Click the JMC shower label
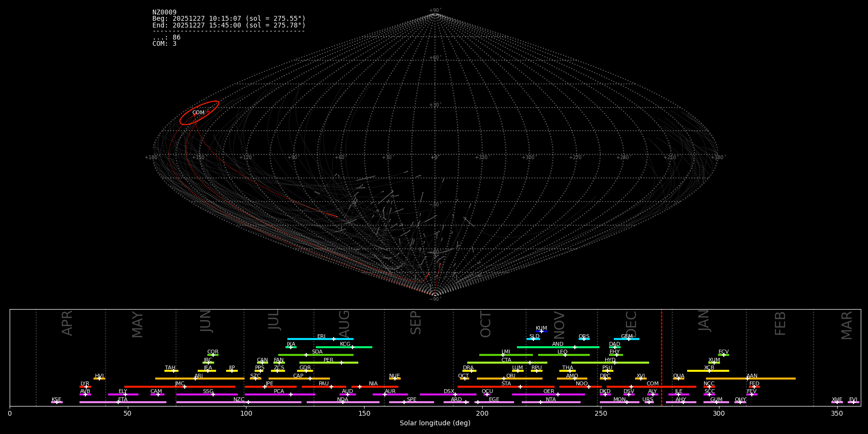The image size is (868, 434). pyautogui.click(x=179, y=384)
